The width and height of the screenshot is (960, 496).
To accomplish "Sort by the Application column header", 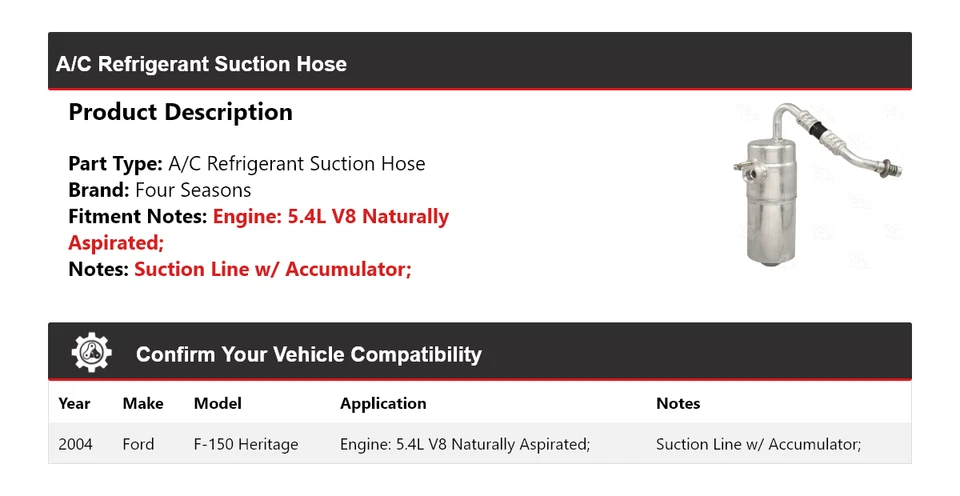I will (x=383, y=404).
